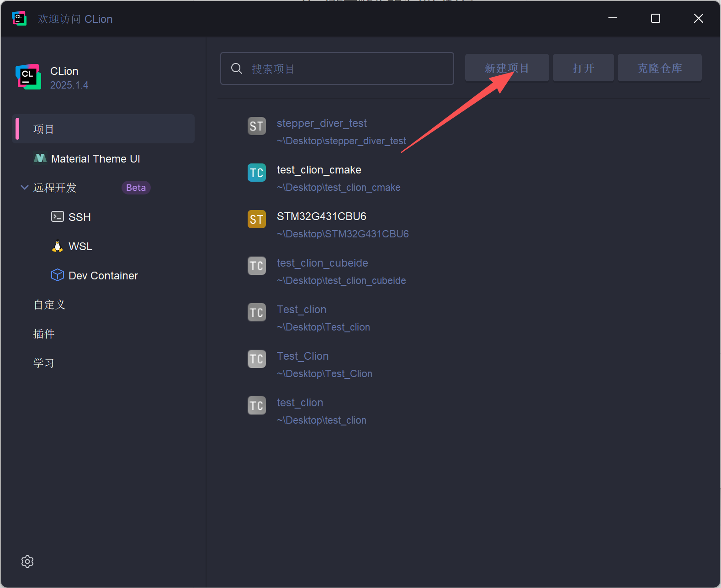Switch to the 自定义 tab
This screenshot has height=588, width=721.
[49, 304]
